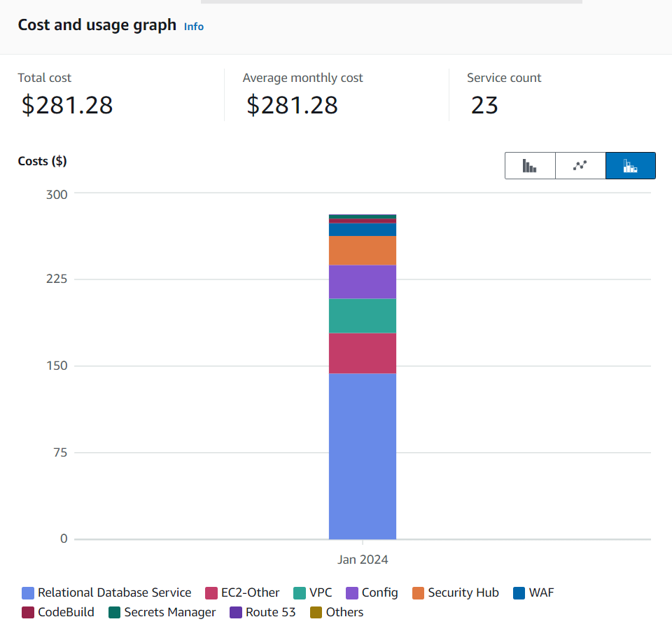Select the Others legend entry
This screenshot has width=672, height=638.
337,612
